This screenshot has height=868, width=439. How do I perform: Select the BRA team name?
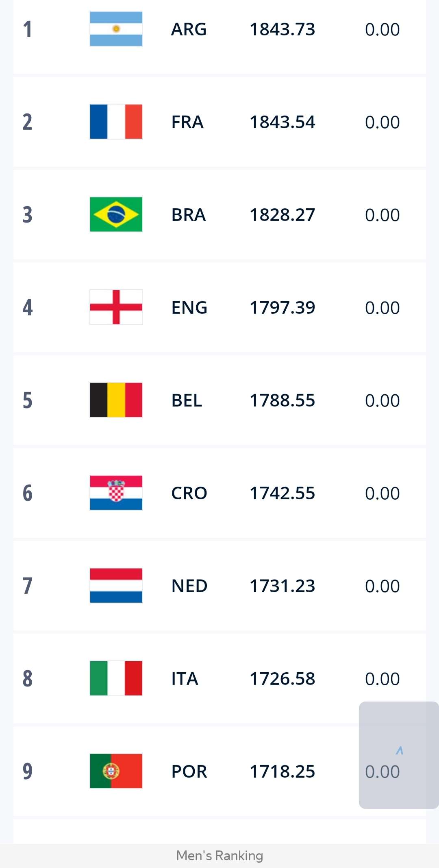pyautogui.click(x=188, y=215)
